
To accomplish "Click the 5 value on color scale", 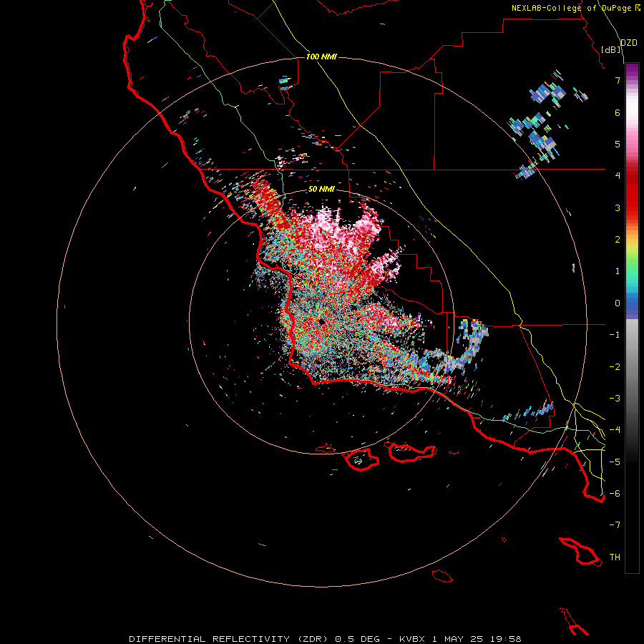I will [618, 144].
